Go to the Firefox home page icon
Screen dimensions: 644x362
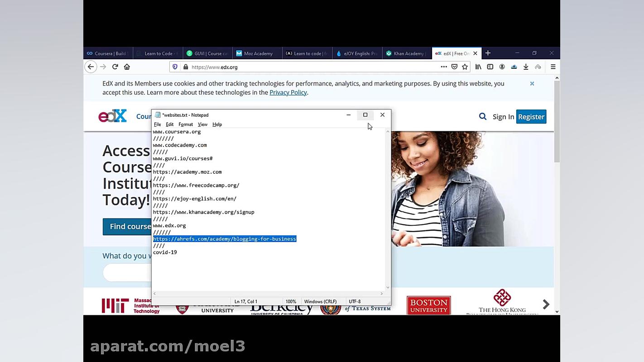127,67
